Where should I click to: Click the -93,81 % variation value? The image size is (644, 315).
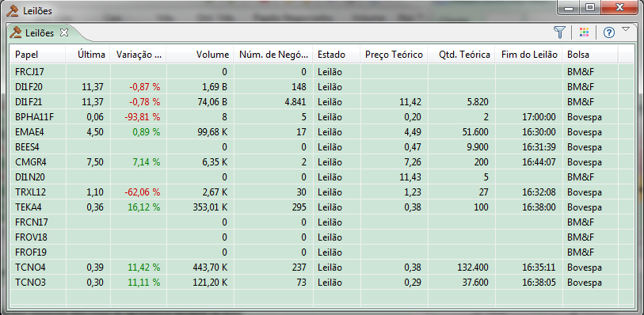[x=142, y=117]
